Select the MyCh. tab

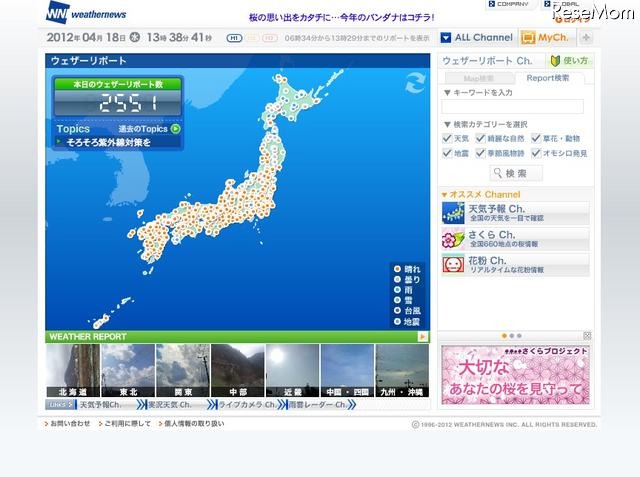pyautogui.click(x=545, y=38)
